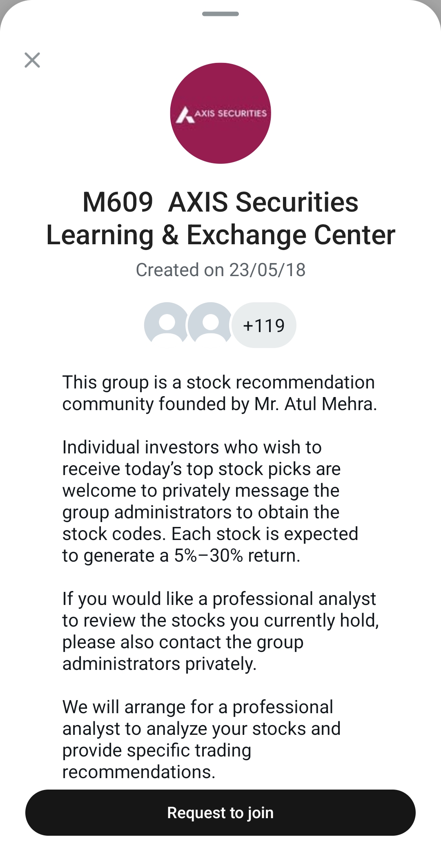This screenshot has height=868, width=441.
Task: Tap the 'provide specific trading' line
Action: coord(157,750)
